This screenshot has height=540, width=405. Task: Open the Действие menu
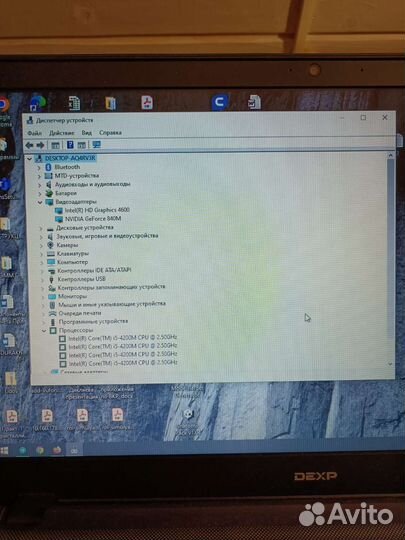coord(61,133)
